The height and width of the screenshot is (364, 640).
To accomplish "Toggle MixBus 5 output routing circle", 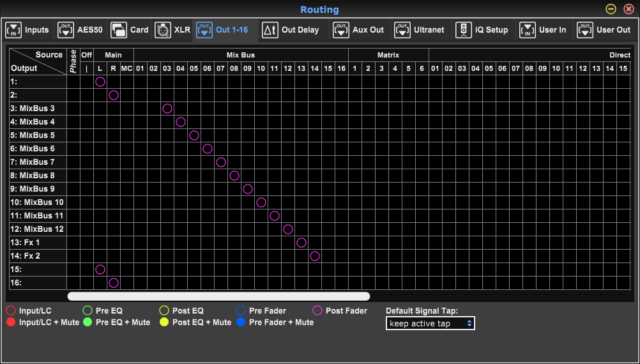I will (x=194, y=135).
